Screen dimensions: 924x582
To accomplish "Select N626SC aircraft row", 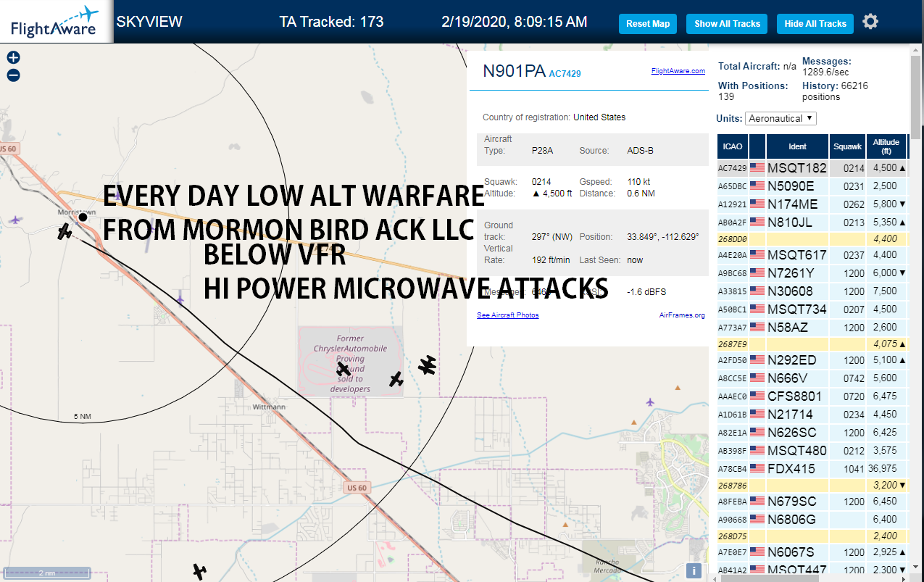I will tap(812, 433).
